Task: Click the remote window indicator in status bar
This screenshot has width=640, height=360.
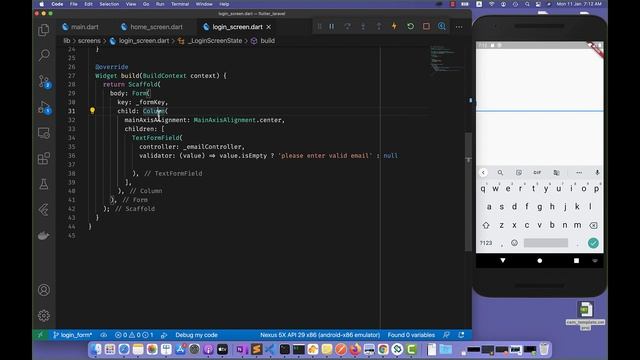Action: 40,335
